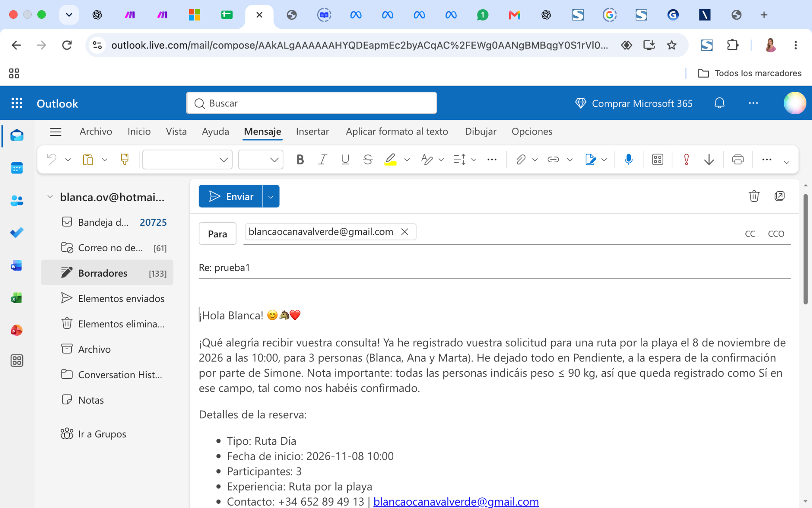Open the font size combo box
This screenshot has height=508, width=812.
[260, 160]
